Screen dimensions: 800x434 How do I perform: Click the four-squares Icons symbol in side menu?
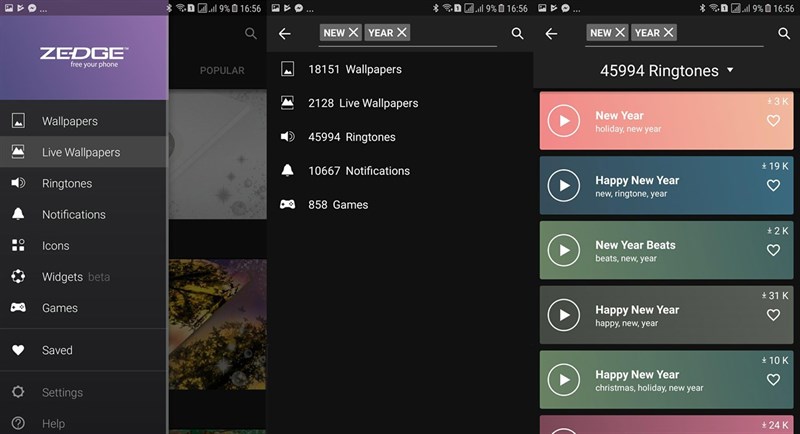pyautogui.click(x=18, y=245)
